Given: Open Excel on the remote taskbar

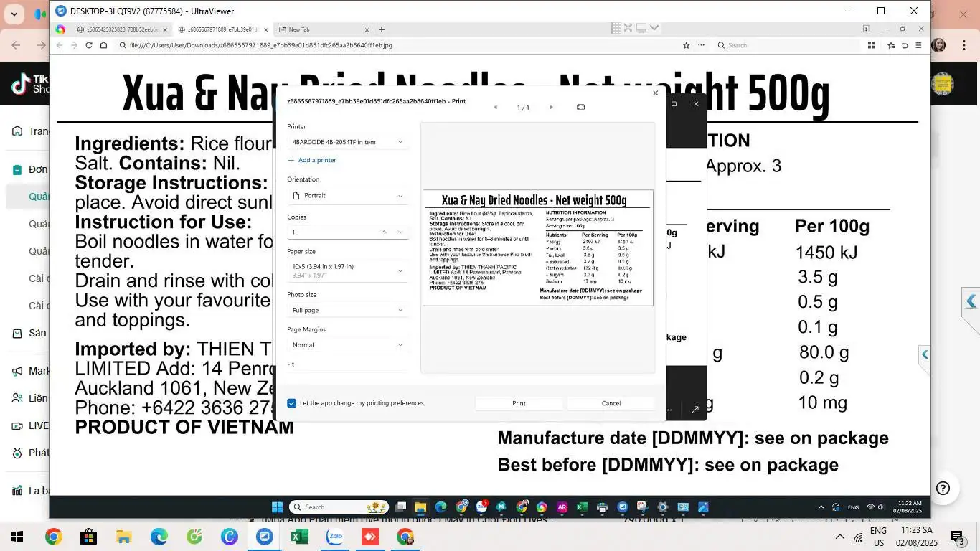Looking at the screenshot, I should tap(582, 507).
